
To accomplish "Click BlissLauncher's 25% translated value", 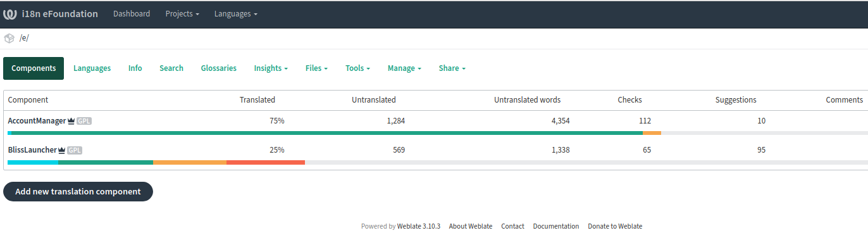I will pyautogui.click(x=277, y=150).
